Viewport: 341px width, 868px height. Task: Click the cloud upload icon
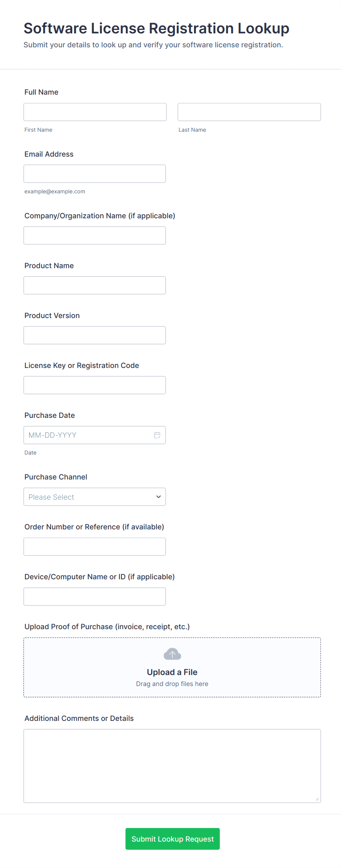pos(172,654)
